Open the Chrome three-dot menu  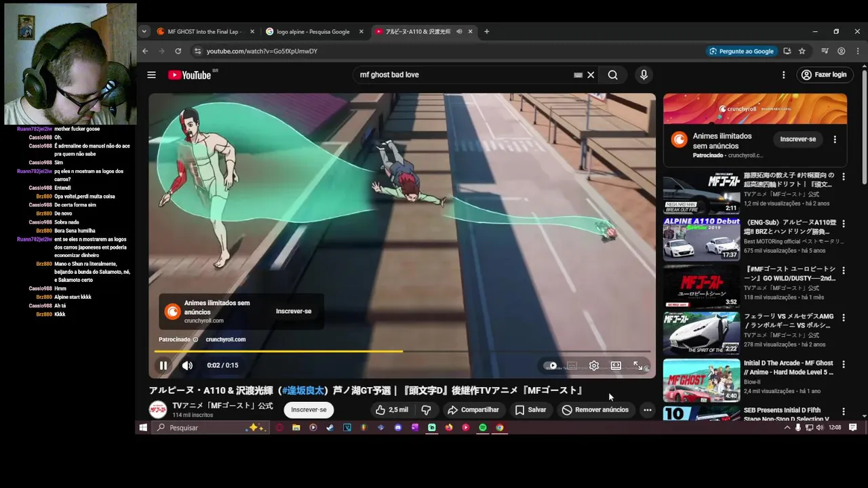(857, 51)
